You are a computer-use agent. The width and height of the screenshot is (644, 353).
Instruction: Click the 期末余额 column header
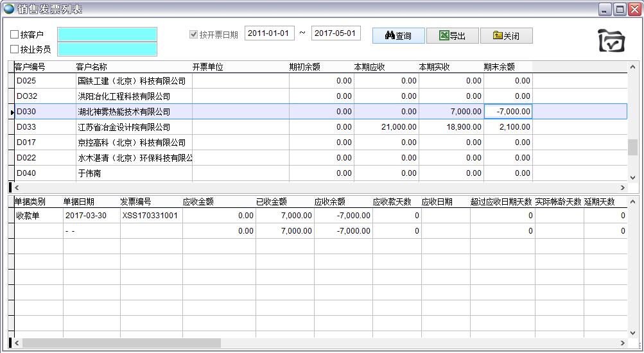pyautogui.click(x=499, y=67)
